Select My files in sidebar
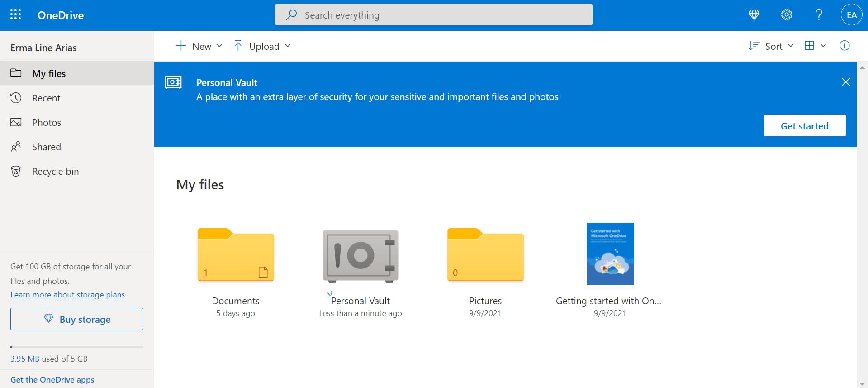This screenshot has height=388, width=868. point(77,73)
